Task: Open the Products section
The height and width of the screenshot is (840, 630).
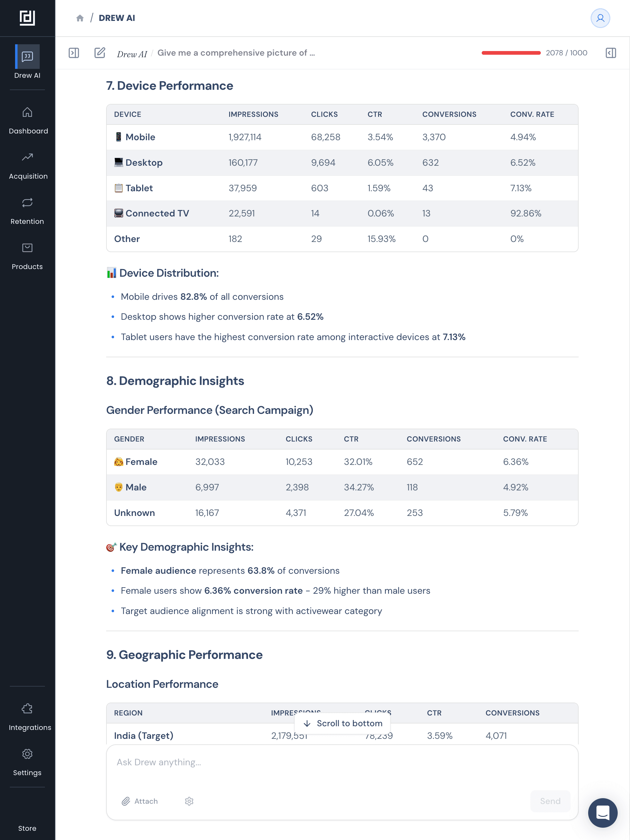Action: (x=27, y=256)
